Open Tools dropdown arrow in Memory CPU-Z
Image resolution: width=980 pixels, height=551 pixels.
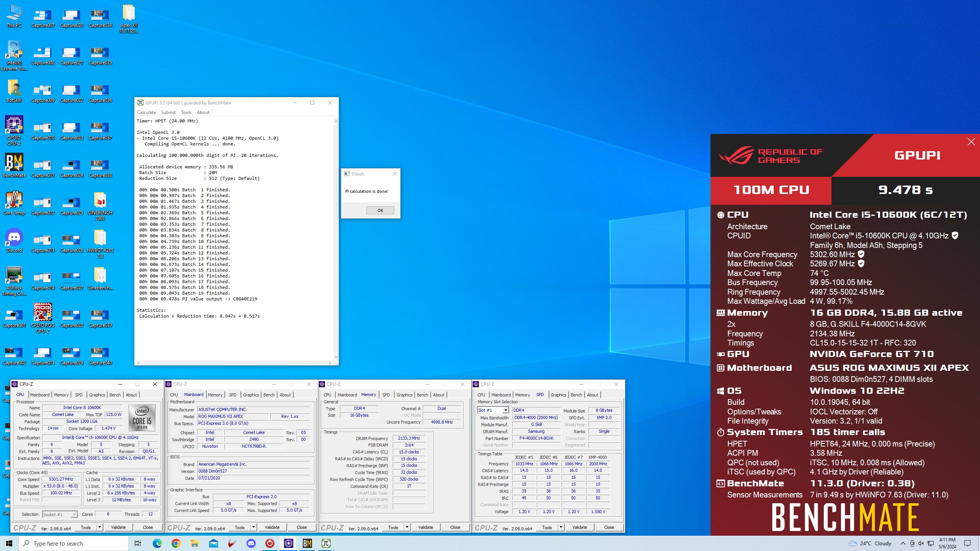point(407,527)
